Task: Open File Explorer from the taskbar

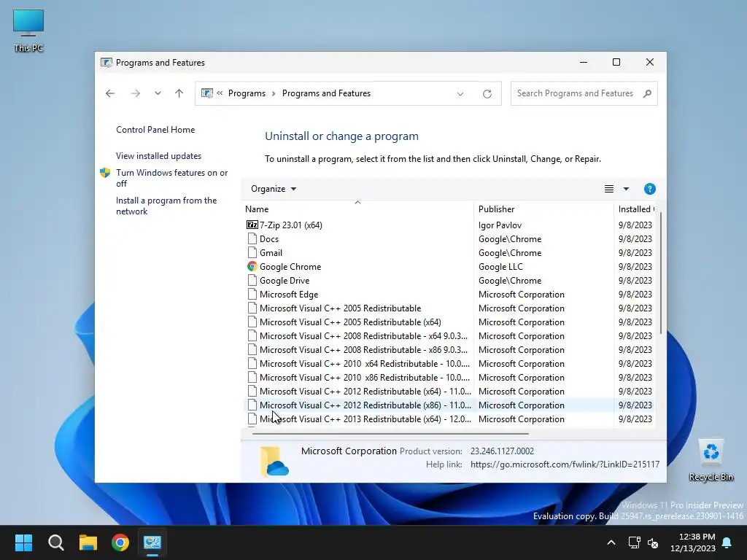Action: [88, 542]
